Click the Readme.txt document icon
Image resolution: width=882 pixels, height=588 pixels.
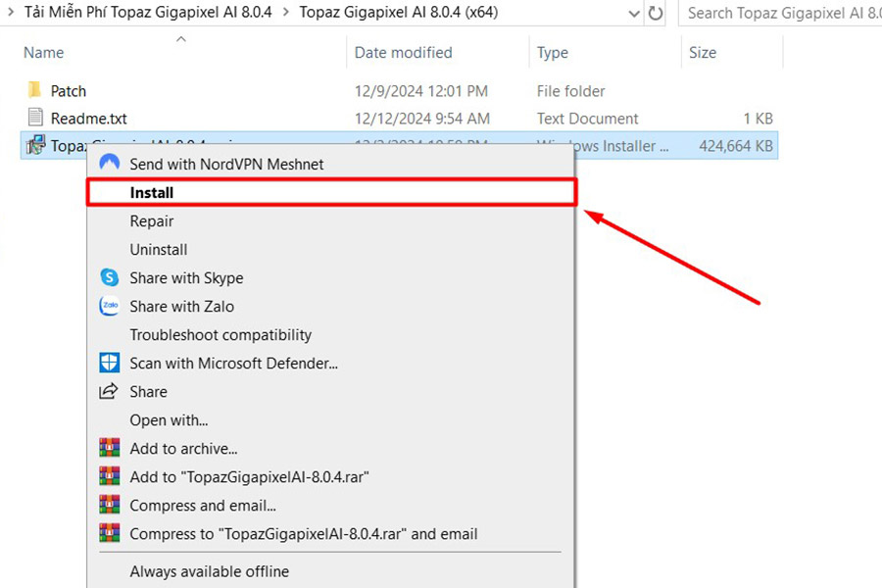pos(35,117)
